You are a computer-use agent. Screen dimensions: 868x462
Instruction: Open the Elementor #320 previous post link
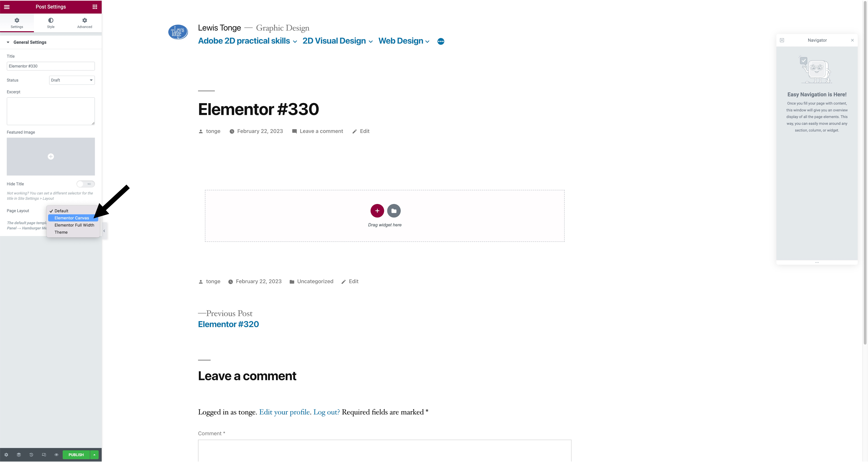(x=228, y=324)
